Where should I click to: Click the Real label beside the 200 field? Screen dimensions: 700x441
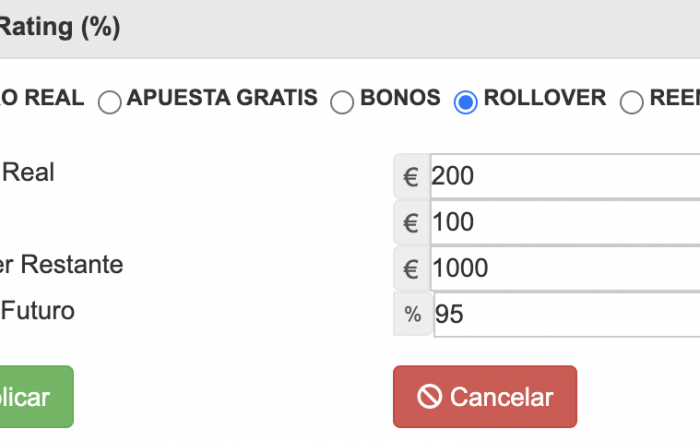(x=28, y=172)
